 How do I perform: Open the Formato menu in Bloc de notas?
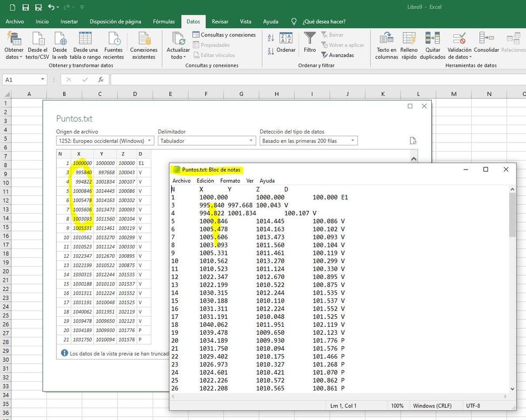coord(230,181)
